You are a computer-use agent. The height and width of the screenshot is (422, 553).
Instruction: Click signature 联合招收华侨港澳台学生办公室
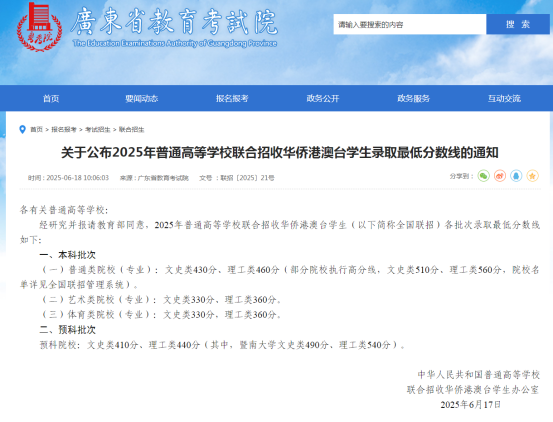point(473,390)
